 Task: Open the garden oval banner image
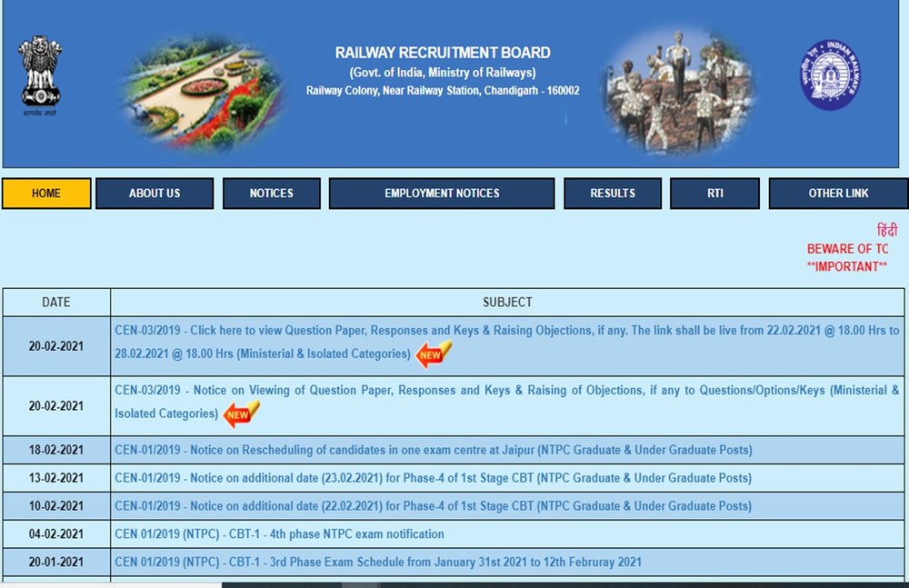pyautogui.click(x=204, y=92)
